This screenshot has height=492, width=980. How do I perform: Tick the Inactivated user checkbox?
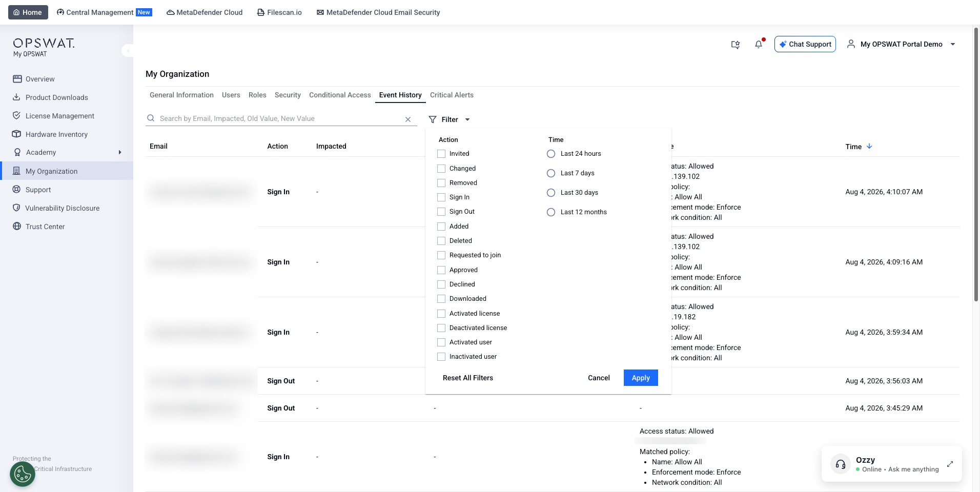coord(441,357)
